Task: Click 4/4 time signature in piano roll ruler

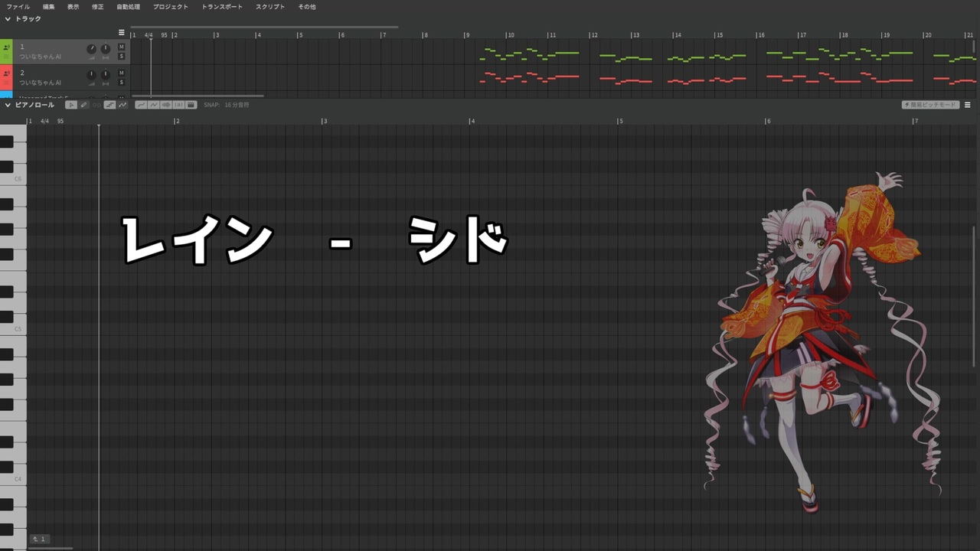Action: pyautogui.click(x=44, y=121)
